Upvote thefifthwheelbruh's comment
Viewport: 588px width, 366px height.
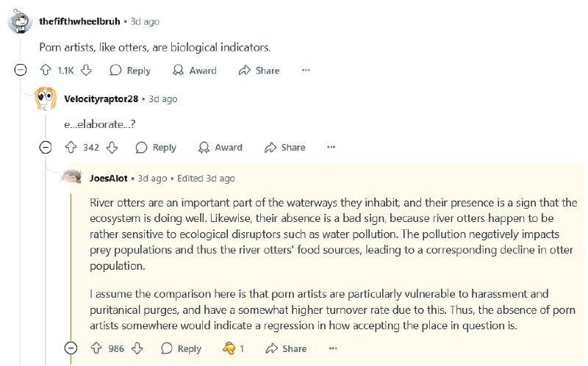click(46, 70)
